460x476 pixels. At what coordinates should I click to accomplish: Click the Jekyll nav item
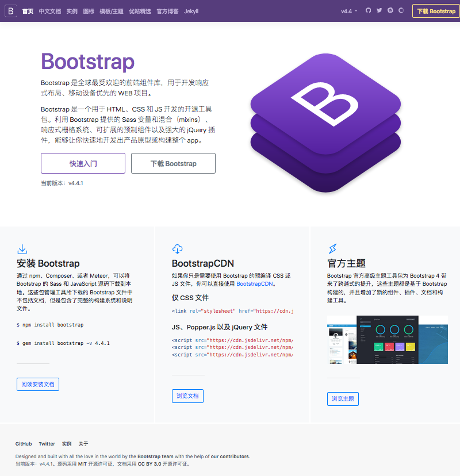point(191,11)
